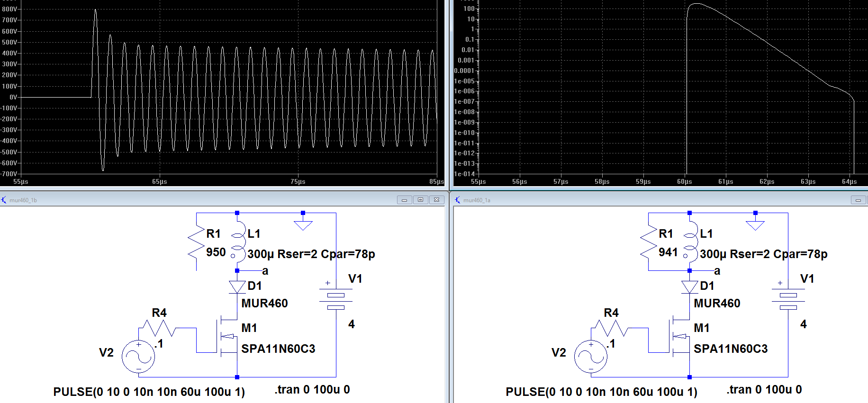The width and height of the screenshot is (868, 403).
Task: Click the R1 value 941
Action: (668, 252)
